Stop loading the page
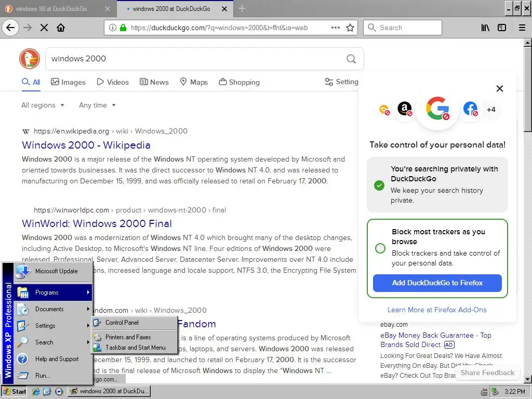 pos(44,28)
